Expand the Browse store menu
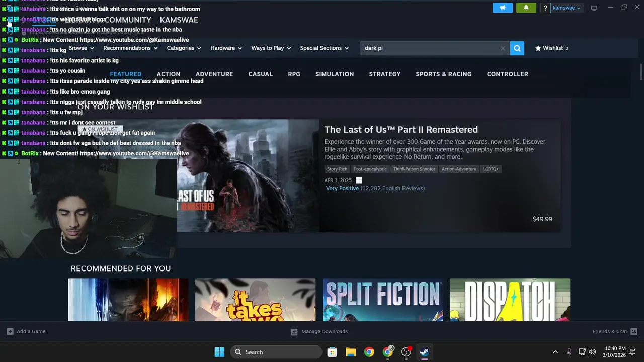Image resolution: width=644 pixels, height=362 pixels. tap(81, 48)
